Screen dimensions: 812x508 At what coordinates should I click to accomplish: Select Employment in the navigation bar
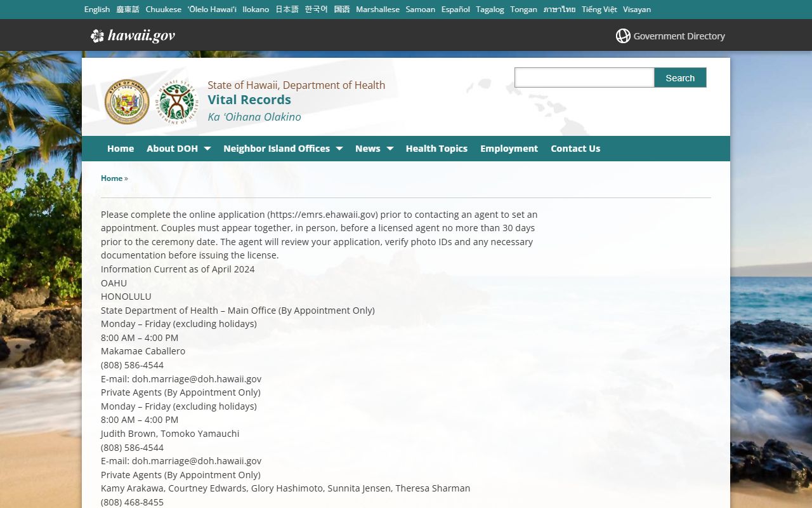[509, 149]
